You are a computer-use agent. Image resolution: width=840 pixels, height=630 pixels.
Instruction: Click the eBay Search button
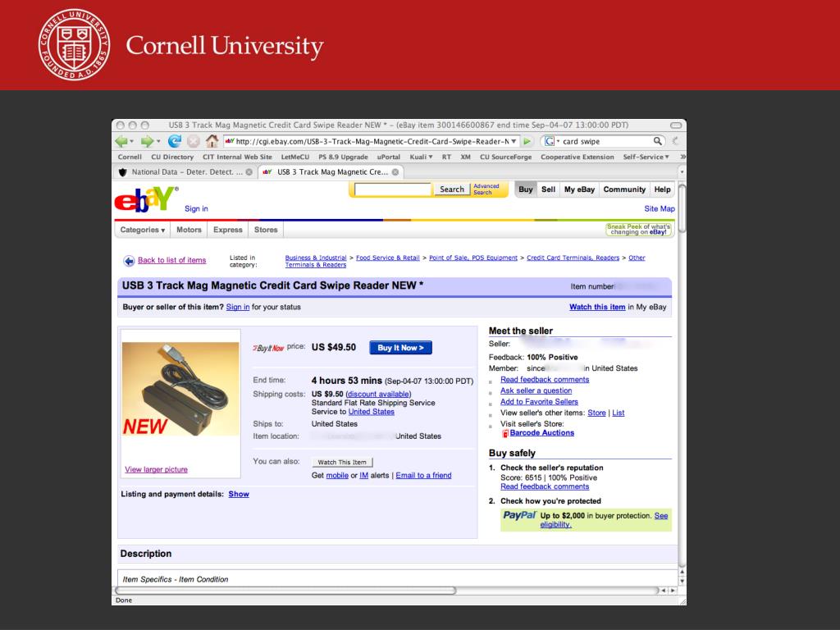coord(452,189)
